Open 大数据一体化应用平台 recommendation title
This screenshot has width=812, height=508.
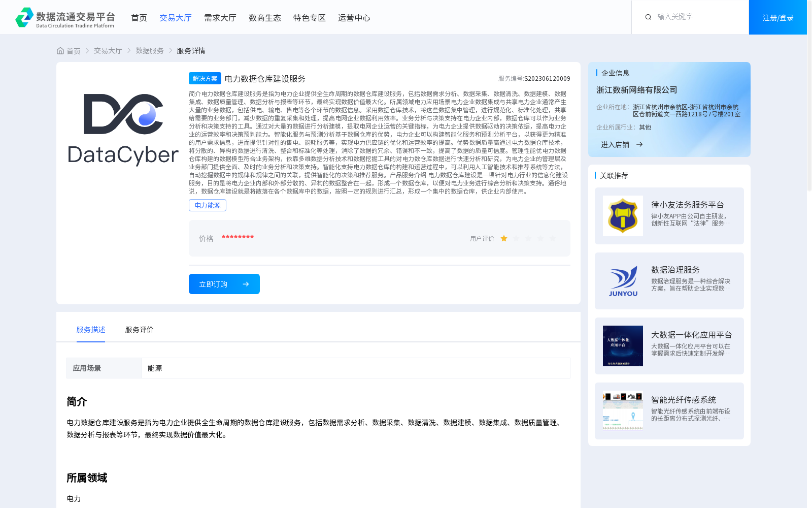692,335
